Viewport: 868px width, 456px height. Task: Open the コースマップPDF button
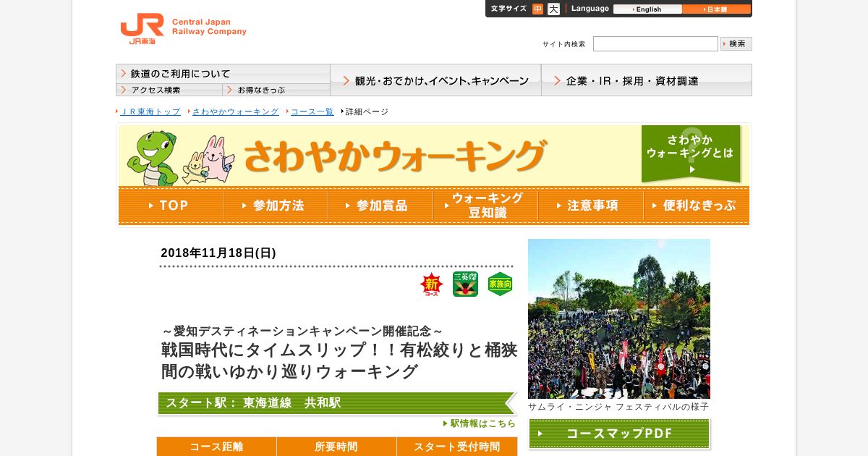619,434
